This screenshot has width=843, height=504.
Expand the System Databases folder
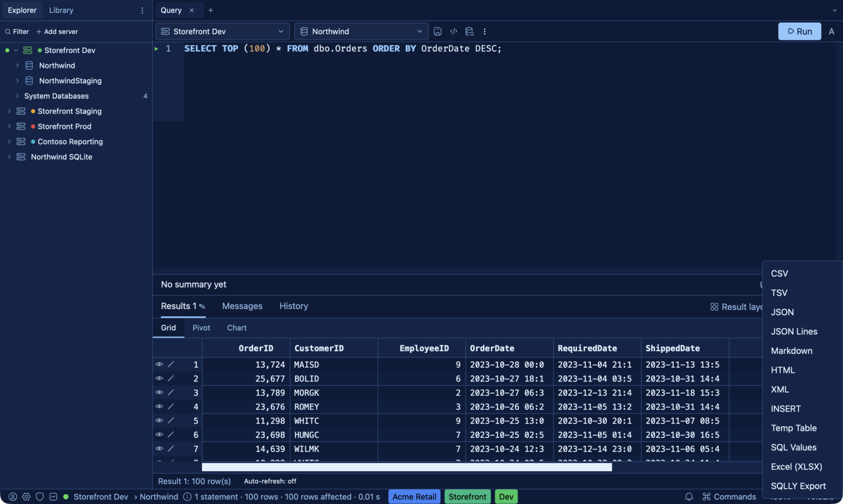pyautogui.click(x=18, y=96)
